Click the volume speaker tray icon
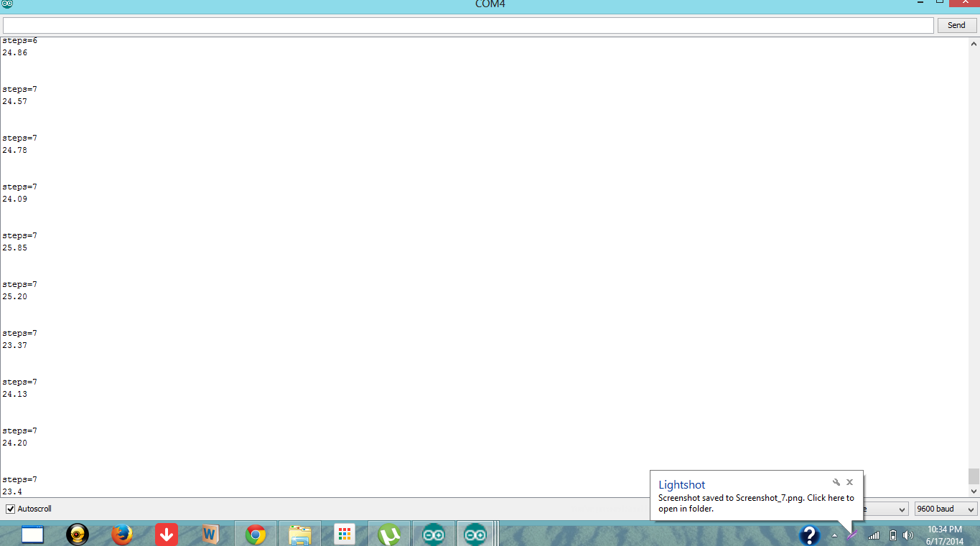 point(908,535)
